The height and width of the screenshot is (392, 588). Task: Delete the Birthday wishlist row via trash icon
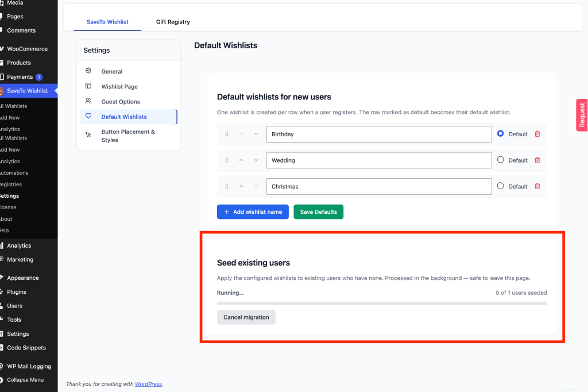coord(537,134)
